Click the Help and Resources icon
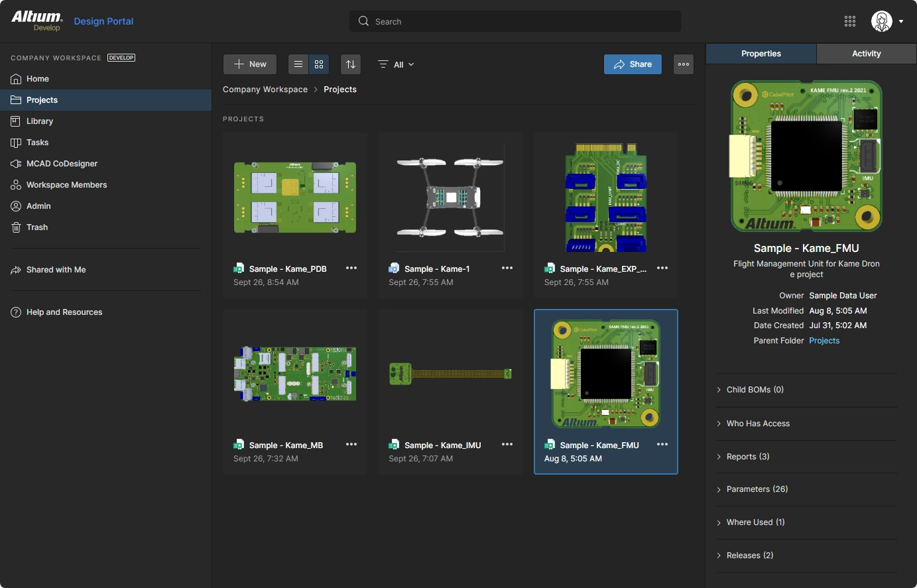 64,312
